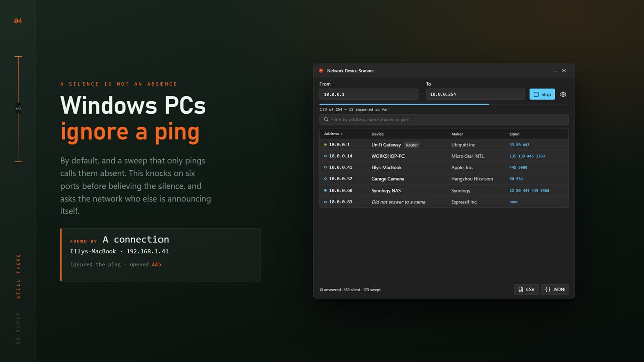Sort by the Device column header
This screenshot has height=362, width=644.
click(x=377, y=134)
